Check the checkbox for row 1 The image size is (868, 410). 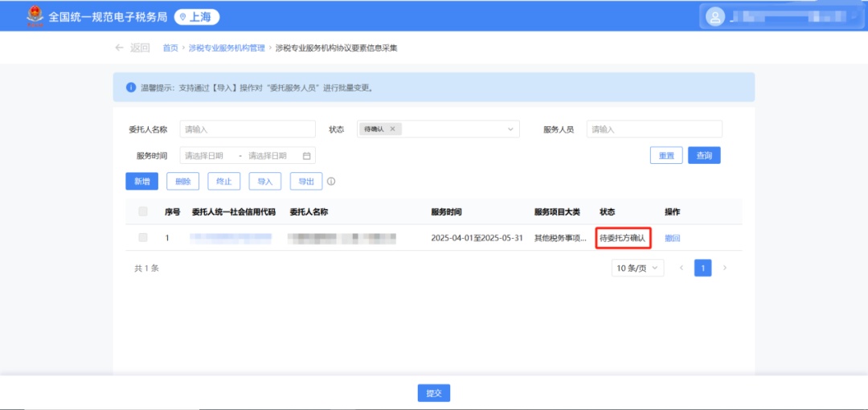[x=143, y=238]
